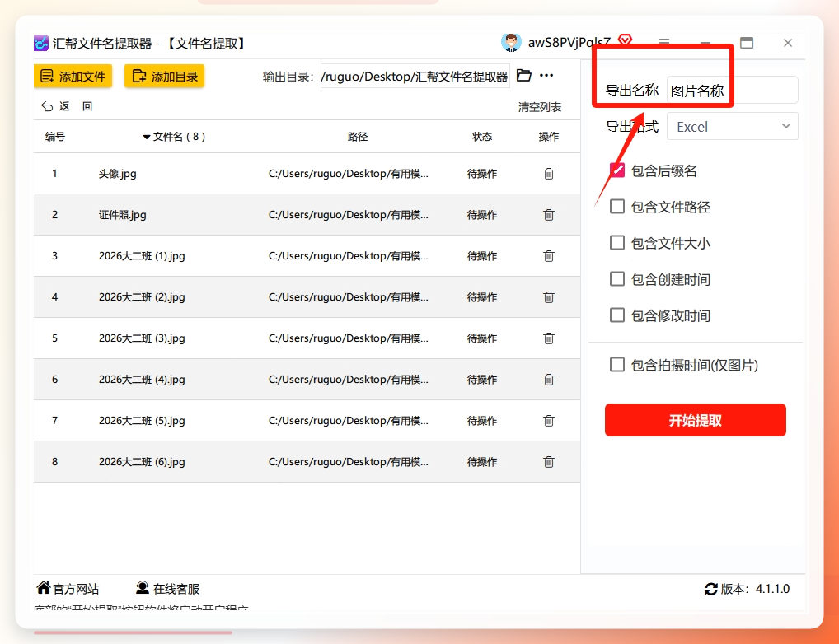
Task: Check 包含创建时间 option
Action: pos(617,278)
